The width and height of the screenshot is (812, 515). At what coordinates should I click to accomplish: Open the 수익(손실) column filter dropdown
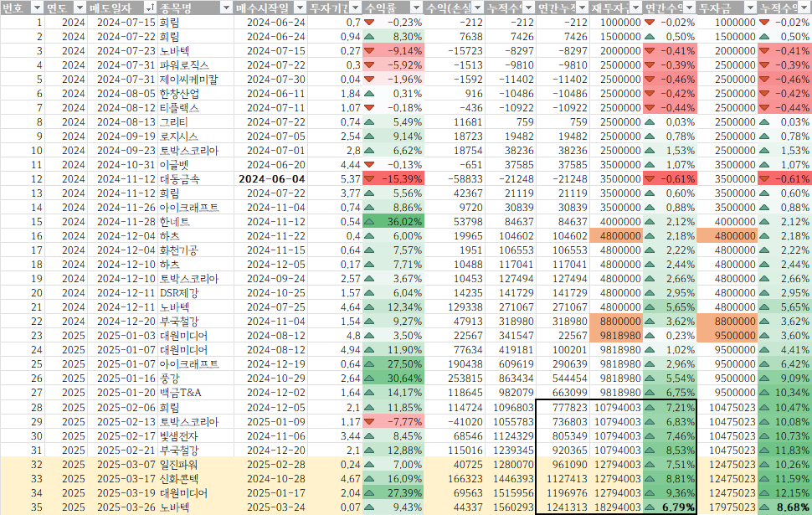point(478,8)
